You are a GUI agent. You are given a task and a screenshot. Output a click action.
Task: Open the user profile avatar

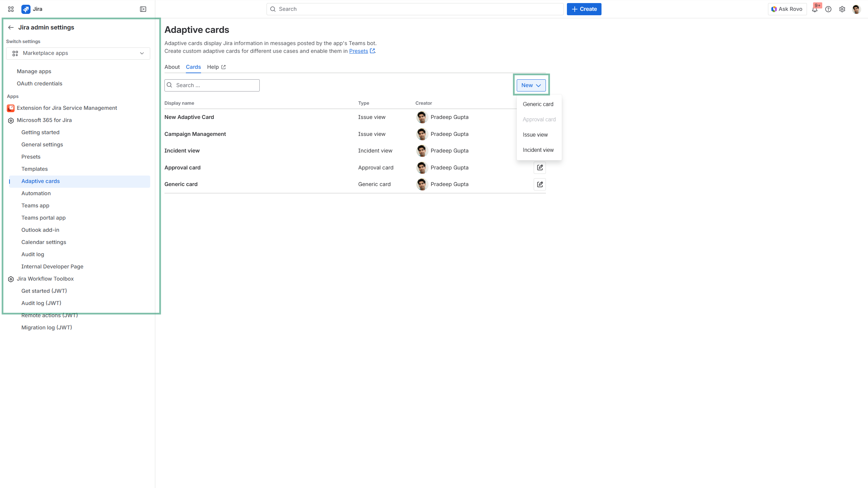[856, 9]
